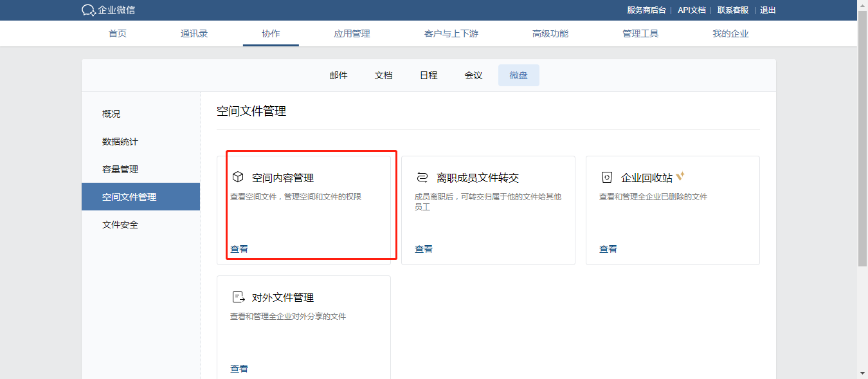
Task: Select the 文档 sub-tab
Action: click(x=384, y=75)
